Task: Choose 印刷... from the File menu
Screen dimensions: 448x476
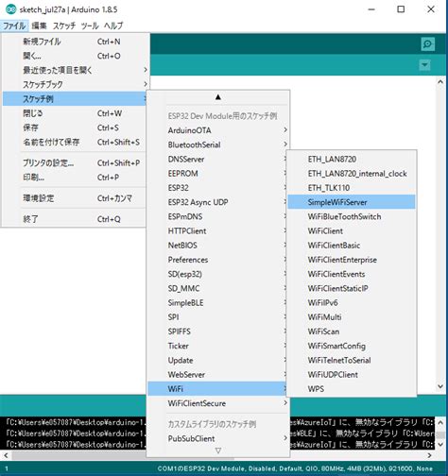Action: point(75,178)
